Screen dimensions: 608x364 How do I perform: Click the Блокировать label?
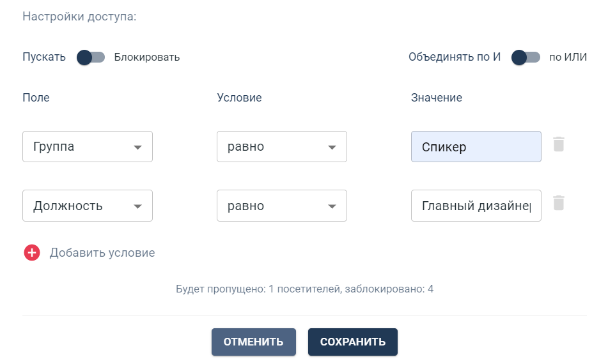pos(147,57)
